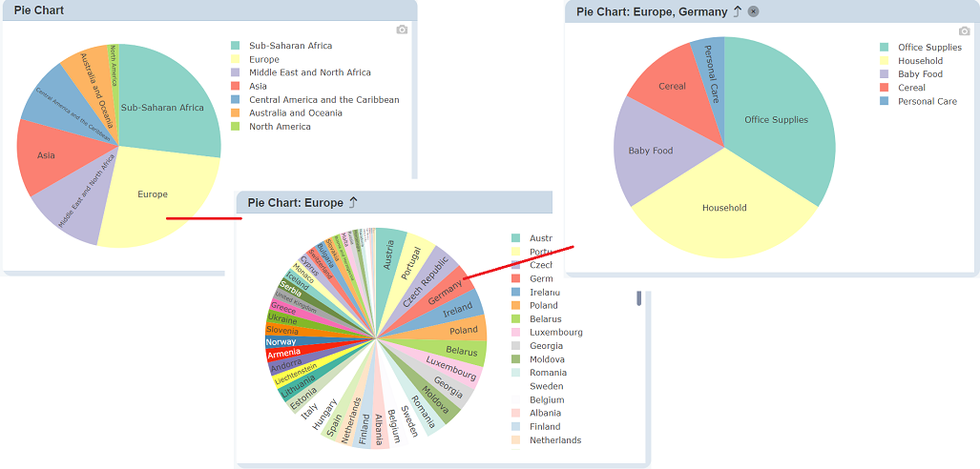Toggle Sub-Saharan Africa legend label visibility
Viewport: 980px width, 469px height.
pos(290,46)
